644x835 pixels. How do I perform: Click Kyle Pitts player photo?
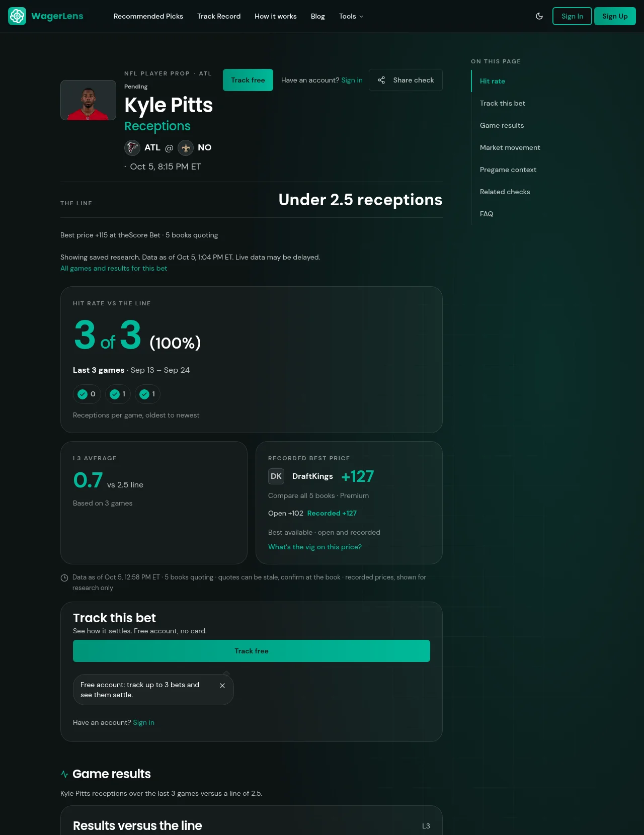(88, 100)
